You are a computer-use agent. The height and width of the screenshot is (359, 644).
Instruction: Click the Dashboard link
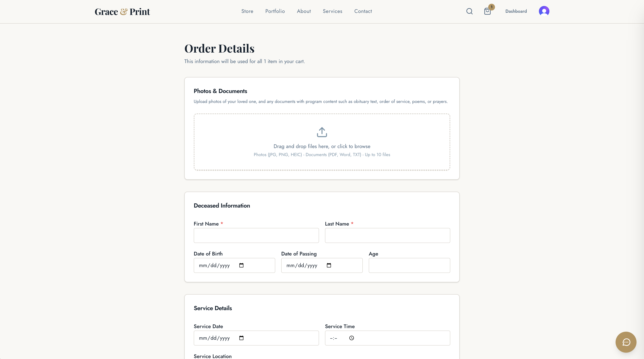click(x=516, y=11)
